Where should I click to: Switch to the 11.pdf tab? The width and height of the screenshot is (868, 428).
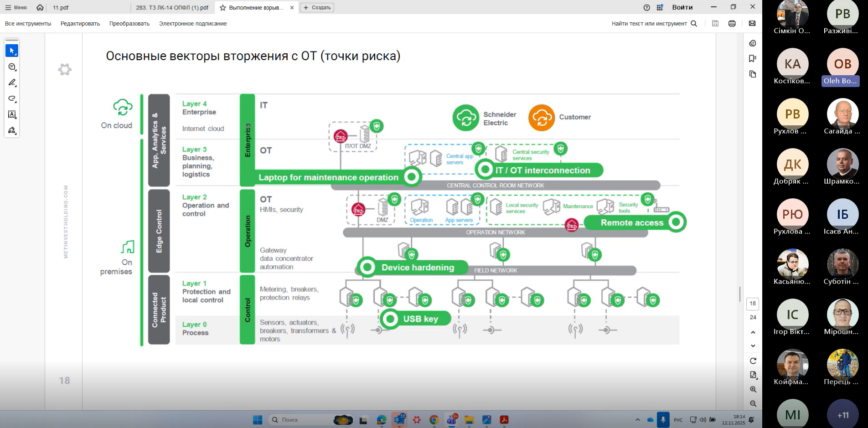61,7
